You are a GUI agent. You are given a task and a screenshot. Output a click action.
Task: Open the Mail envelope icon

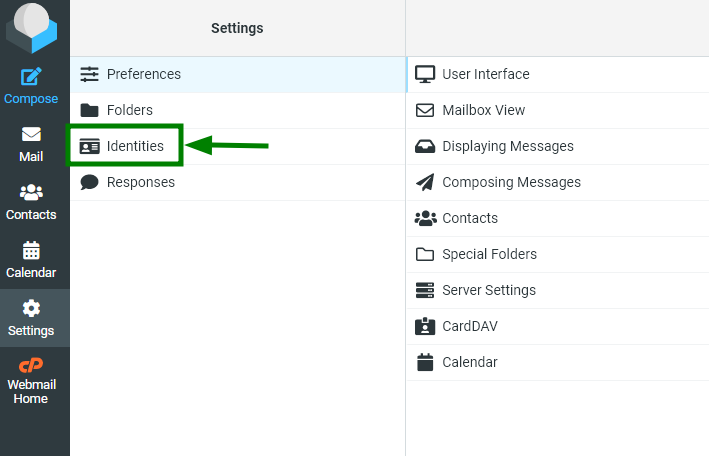coord(31,134)
